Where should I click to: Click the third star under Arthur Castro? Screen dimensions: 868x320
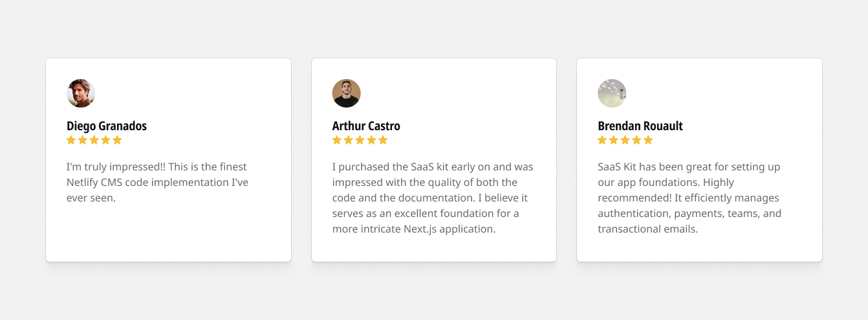(x=360, y=140)
